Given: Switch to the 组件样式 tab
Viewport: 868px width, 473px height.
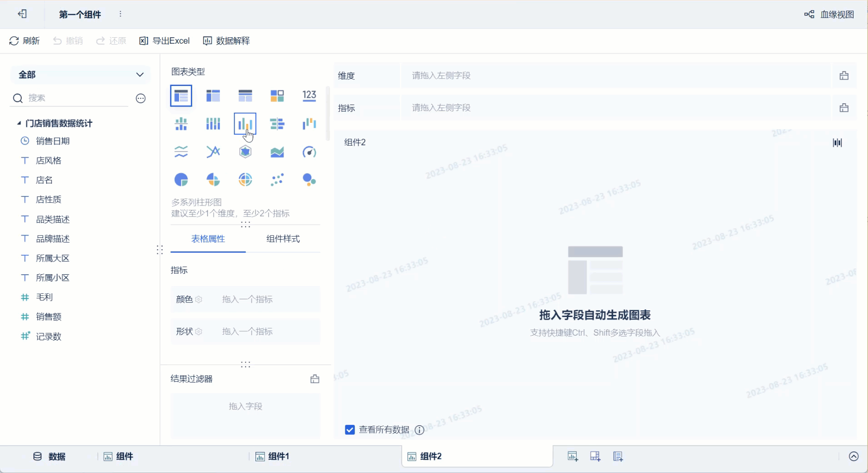Looking at the screenshot, I should [283, 239].
